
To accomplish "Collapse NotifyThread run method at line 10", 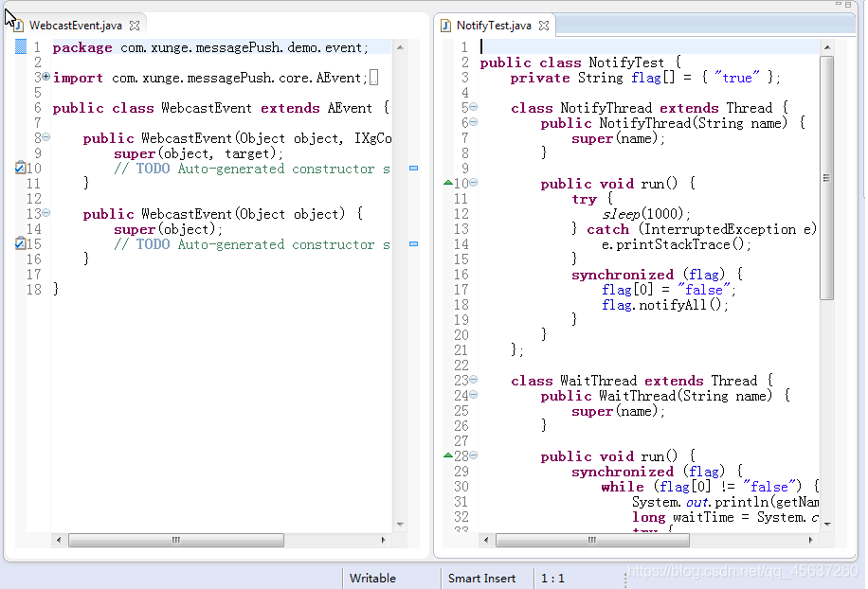I will (473, 183).
